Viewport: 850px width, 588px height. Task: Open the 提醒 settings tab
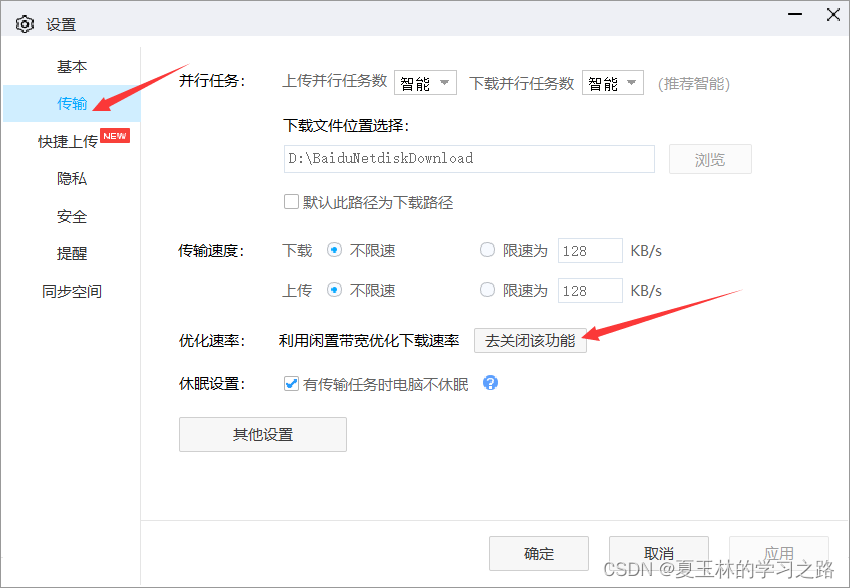point(72,253)
